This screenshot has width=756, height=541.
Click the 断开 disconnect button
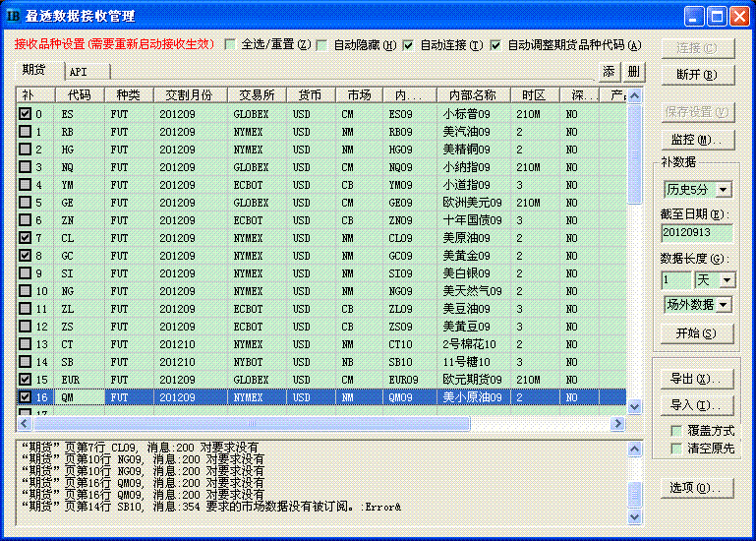697,75
